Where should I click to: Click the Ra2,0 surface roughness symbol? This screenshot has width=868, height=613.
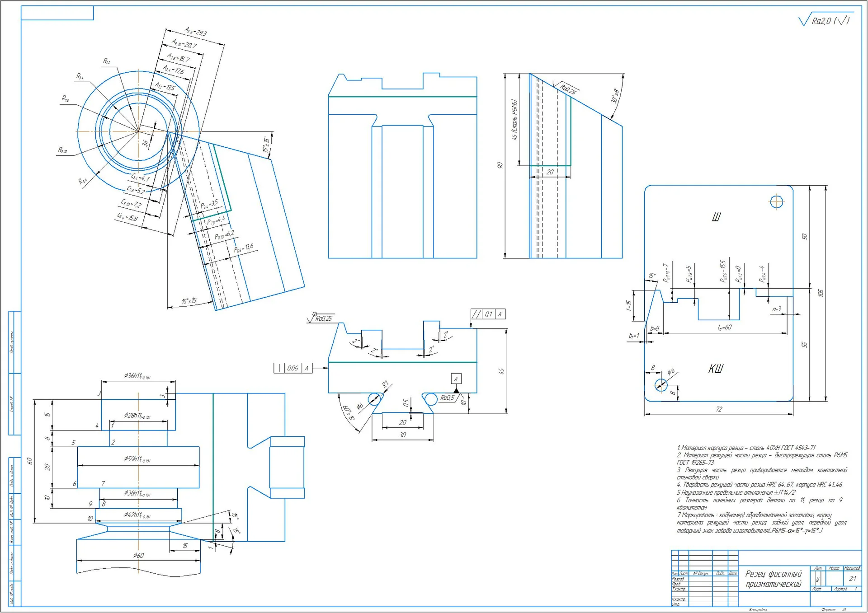point(826,20)
